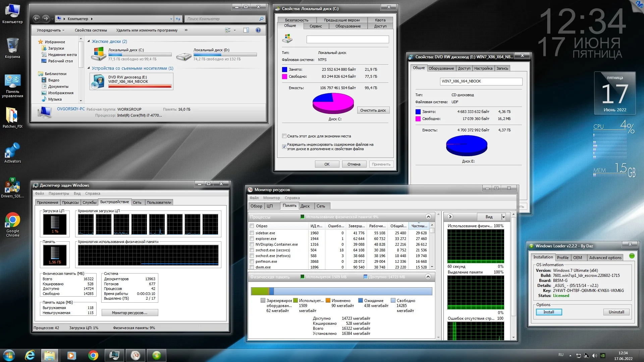Screen dimensions: 644x362
Task: Switch to the Processes tab in Task Manager
Action: tap(70, 202)
